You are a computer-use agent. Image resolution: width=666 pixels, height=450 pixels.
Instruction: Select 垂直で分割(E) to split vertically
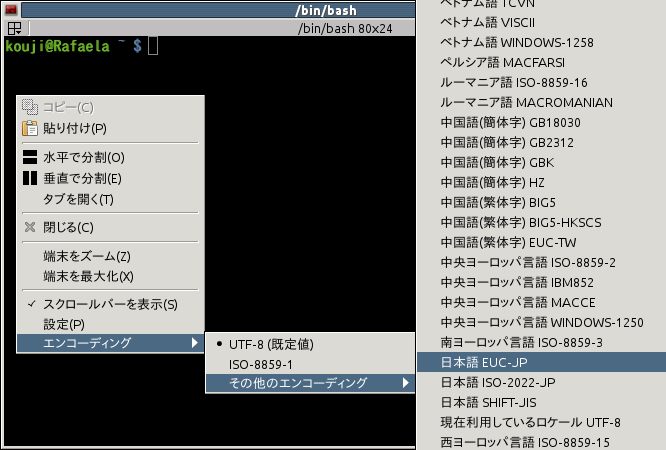point(110,178)
